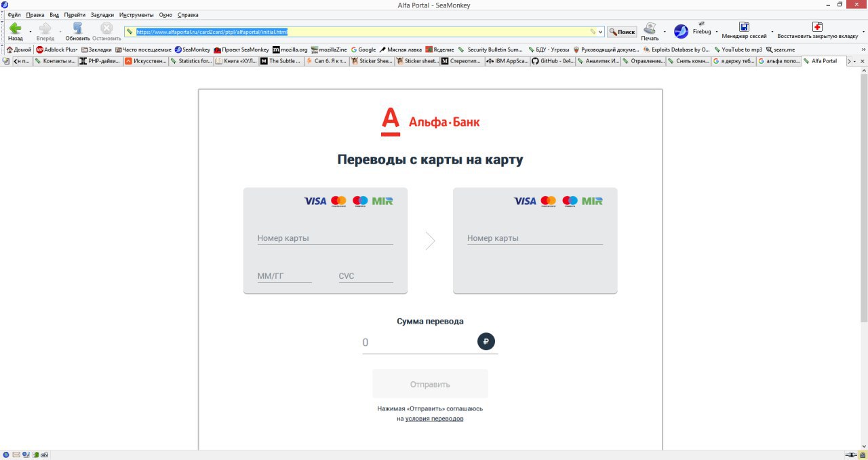Open the Перейти menu
868x460 pixels.
click(75, 14)
